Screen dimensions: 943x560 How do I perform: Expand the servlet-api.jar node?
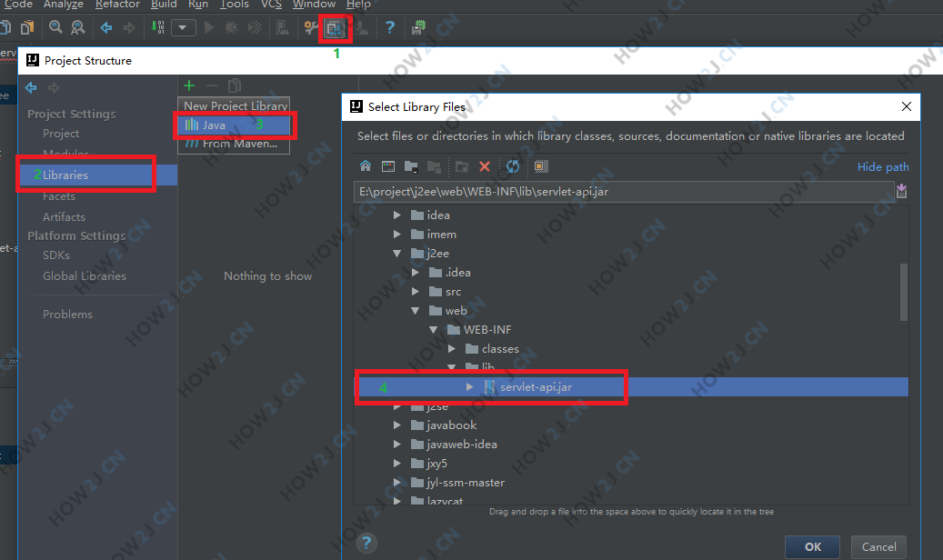point(469,387)
